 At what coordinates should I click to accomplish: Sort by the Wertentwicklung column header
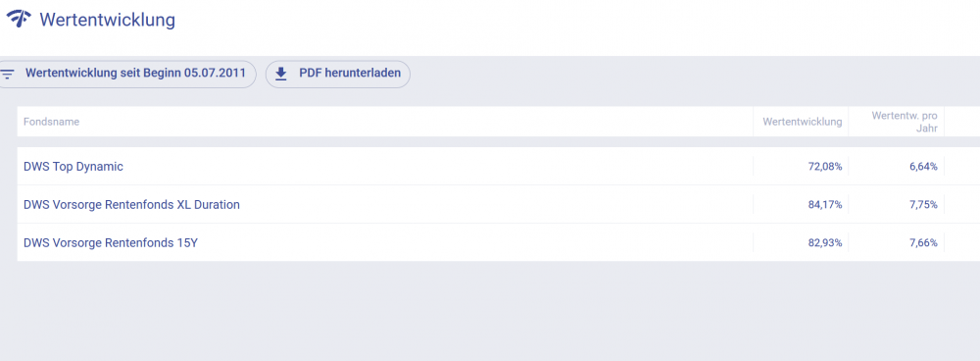pos(802,122)
